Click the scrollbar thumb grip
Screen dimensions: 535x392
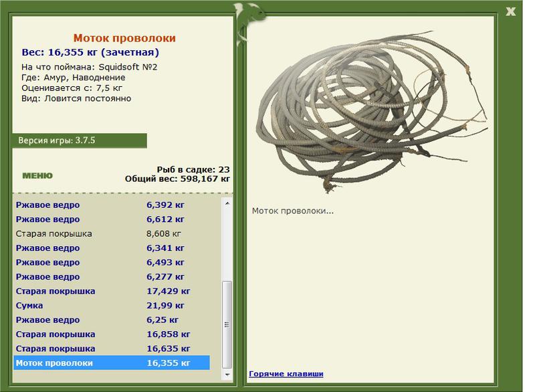(x=227, y=324)
